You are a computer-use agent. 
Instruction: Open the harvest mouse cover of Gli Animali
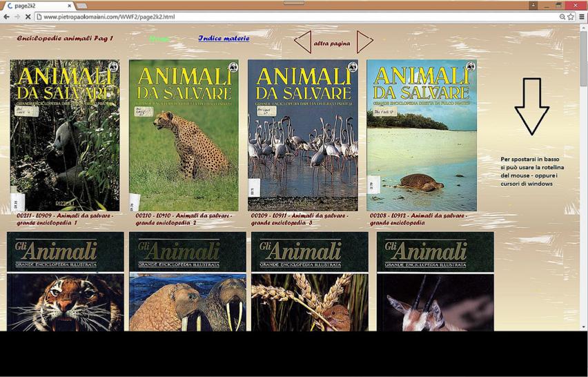coord(310,281)
